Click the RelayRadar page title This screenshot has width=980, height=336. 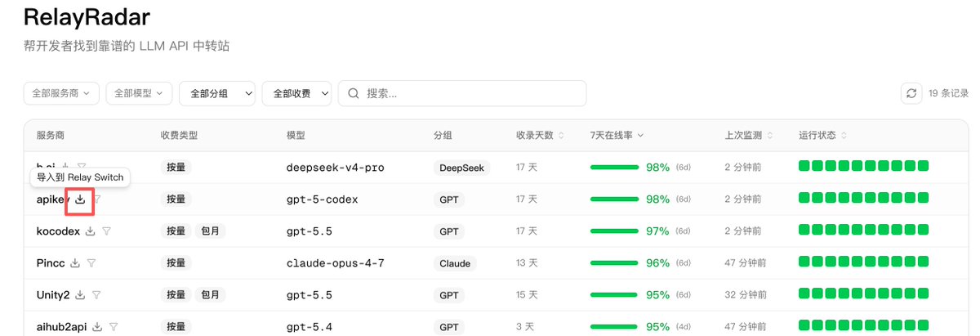[x=87, y=16]
